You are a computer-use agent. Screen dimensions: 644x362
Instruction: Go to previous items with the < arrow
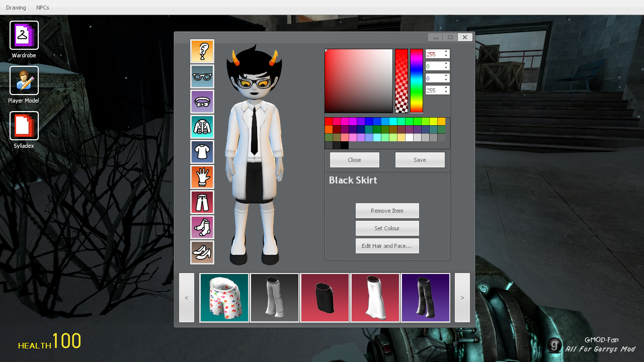187,298
